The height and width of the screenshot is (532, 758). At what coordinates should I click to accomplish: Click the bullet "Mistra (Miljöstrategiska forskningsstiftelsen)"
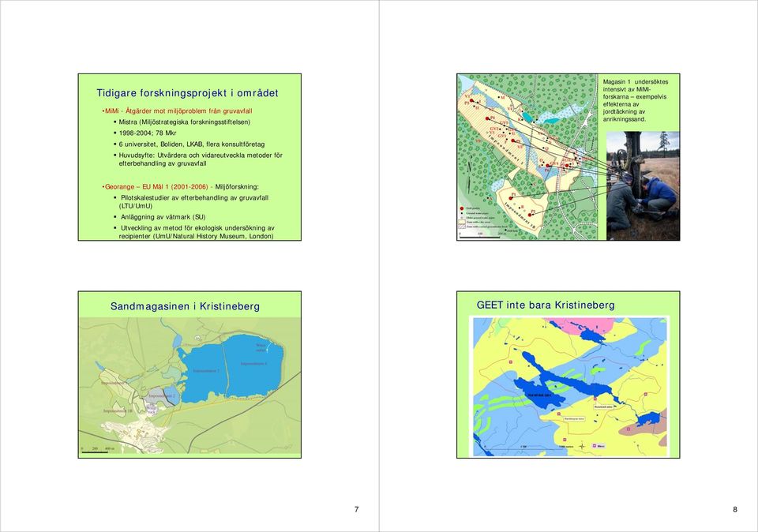(185, 122)
